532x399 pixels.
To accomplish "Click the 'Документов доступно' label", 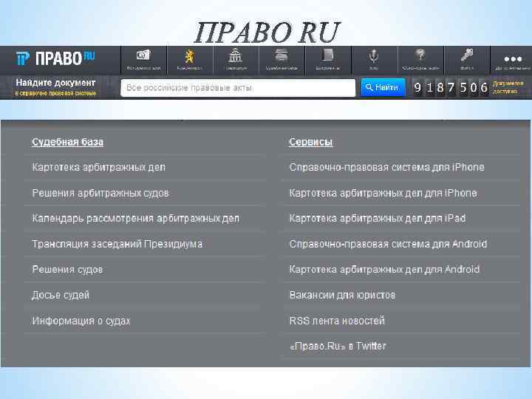I will (x=508, y=87).
